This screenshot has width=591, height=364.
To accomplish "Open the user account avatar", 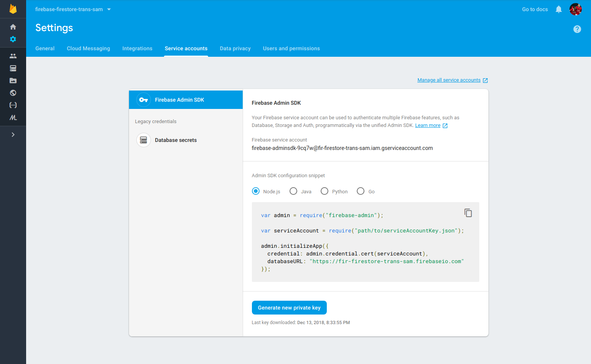I will 576,9.
